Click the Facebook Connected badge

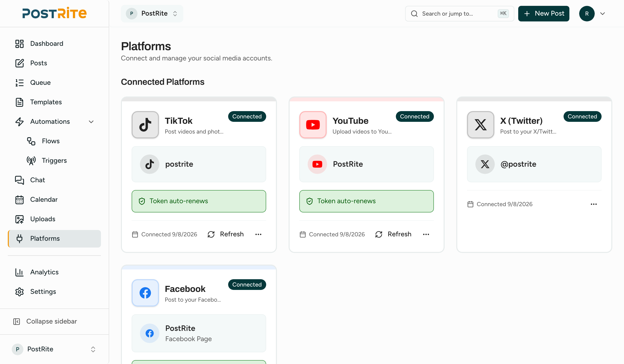pyautogui.click(x=247, y=285)
